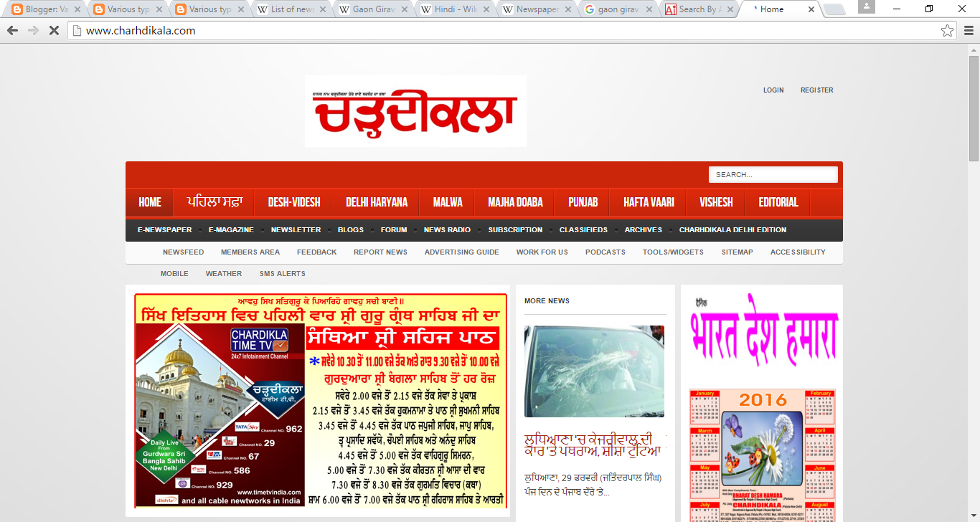Open the HAFTA VAARI section
Screen dimensions: 980x522
click(649, 202)
